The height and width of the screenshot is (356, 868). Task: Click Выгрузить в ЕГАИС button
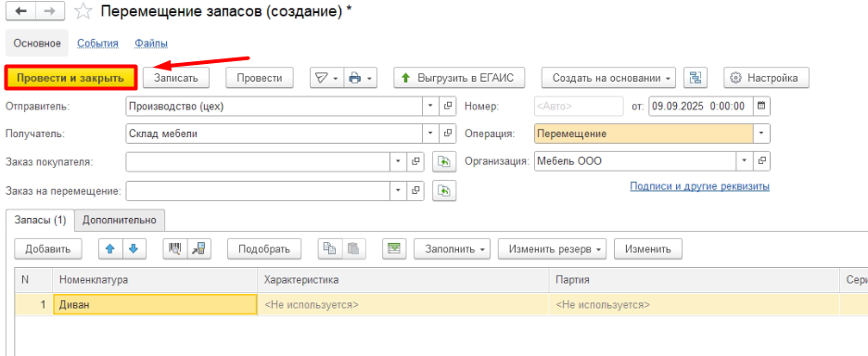[x=459, y=78]
